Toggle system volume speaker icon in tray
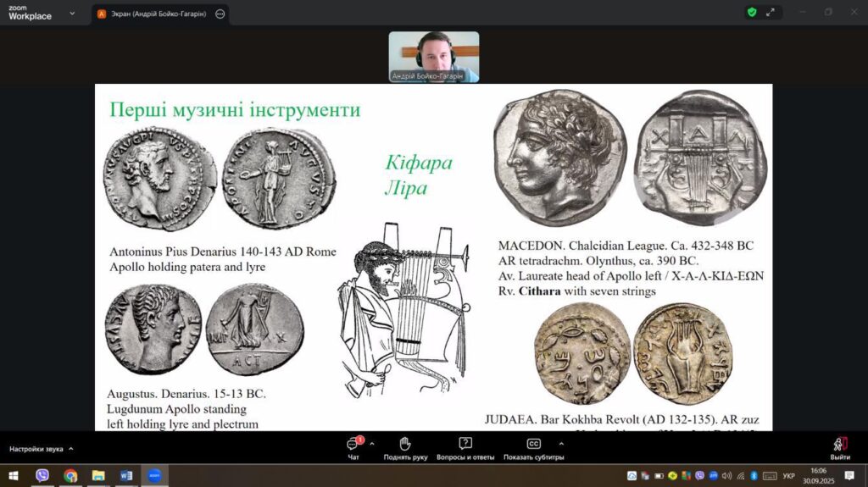The width and height of the screenshot is (868, 487). 726,476
